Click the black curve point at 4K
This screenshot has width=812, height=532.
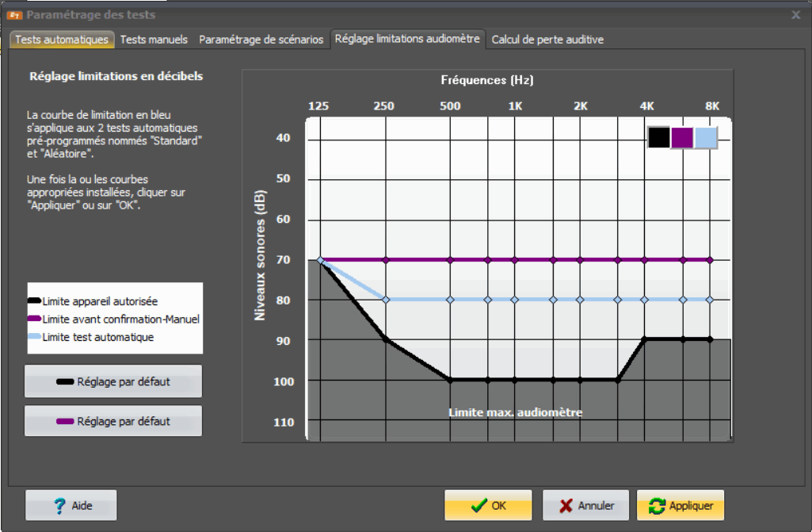coord(646,339)
